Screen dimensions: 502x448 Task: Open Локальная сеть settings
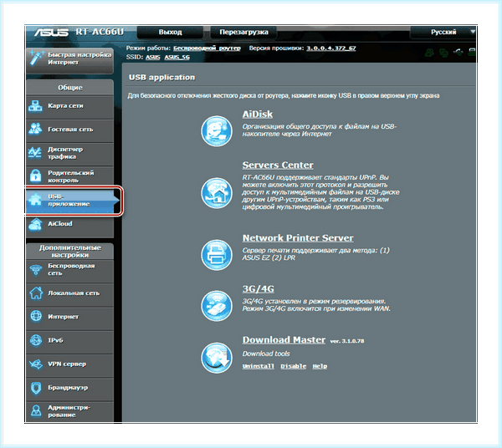coord(69,294)
